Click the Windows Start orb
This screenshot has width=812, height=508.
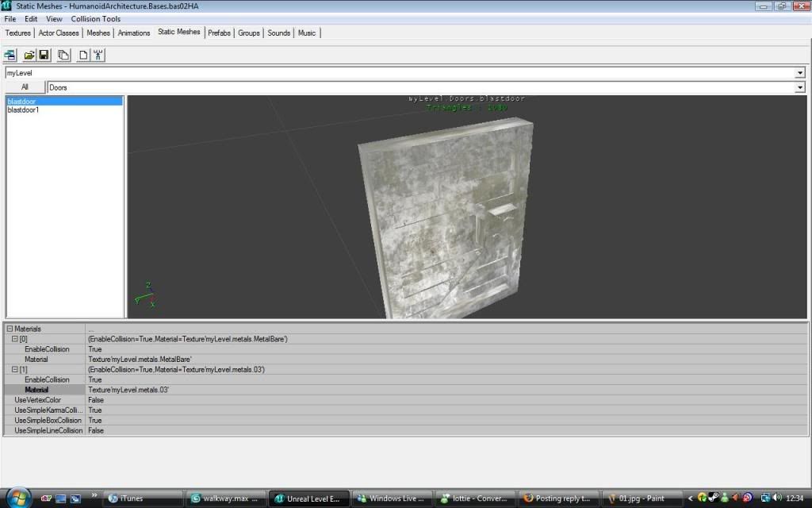point(17,498)
